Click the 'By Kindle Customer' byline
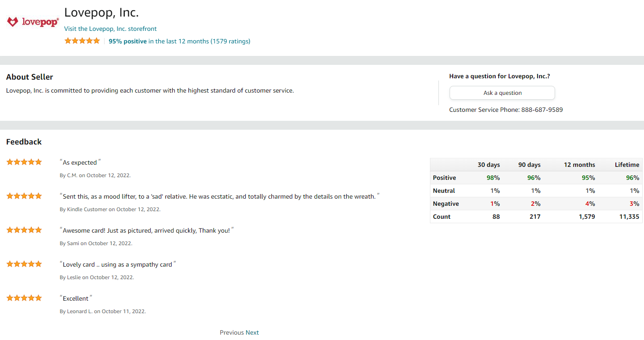This screenshot has width=644, height=340. tap(110, 209)
